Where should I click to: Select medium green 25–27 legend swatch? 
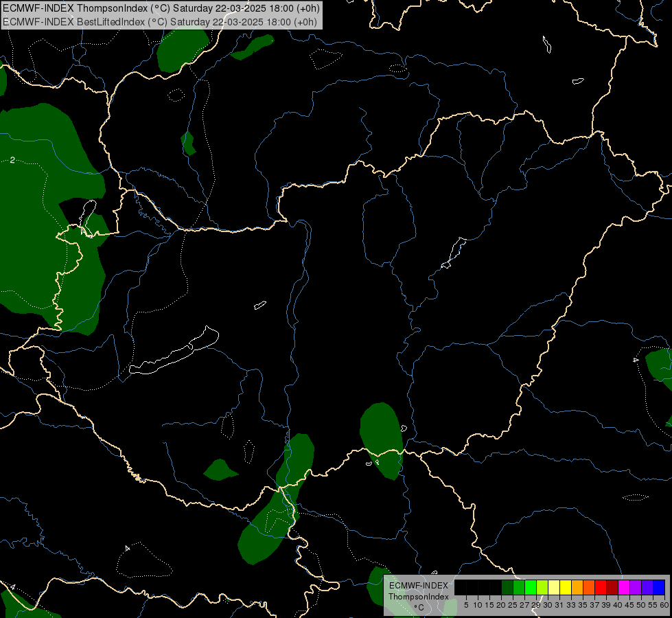(x=519, y=587)
